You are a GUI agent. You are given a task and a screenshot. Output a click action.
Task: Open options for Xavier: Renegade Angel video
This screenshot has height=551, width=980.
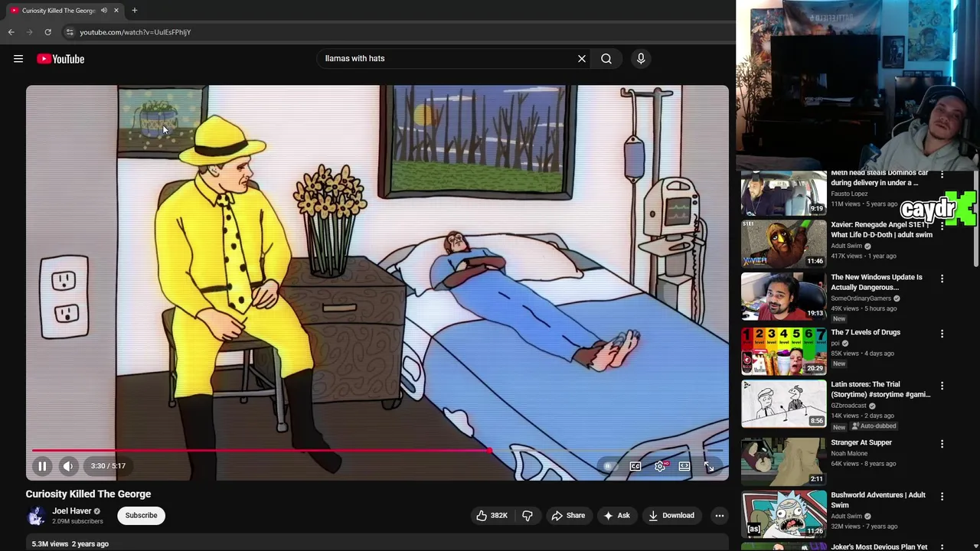coord(942,227)
